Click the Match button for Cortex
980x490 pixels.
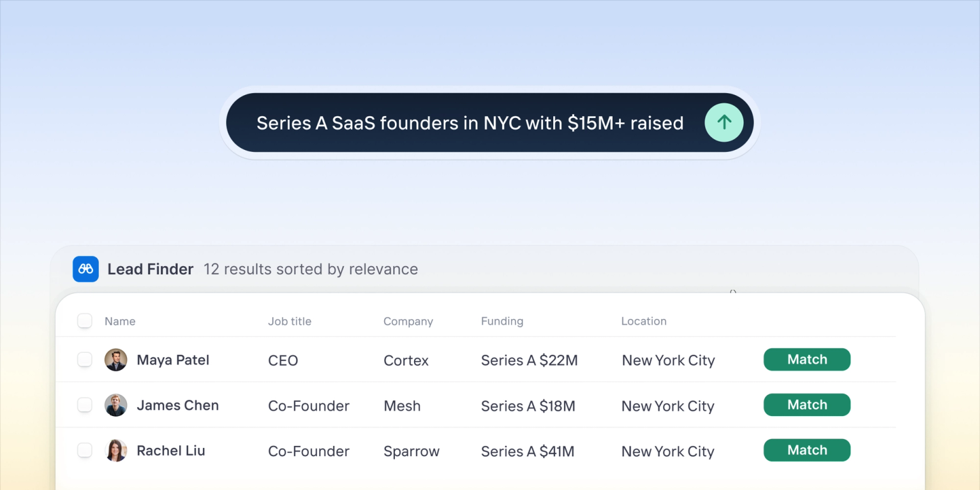tap(806, 359)
